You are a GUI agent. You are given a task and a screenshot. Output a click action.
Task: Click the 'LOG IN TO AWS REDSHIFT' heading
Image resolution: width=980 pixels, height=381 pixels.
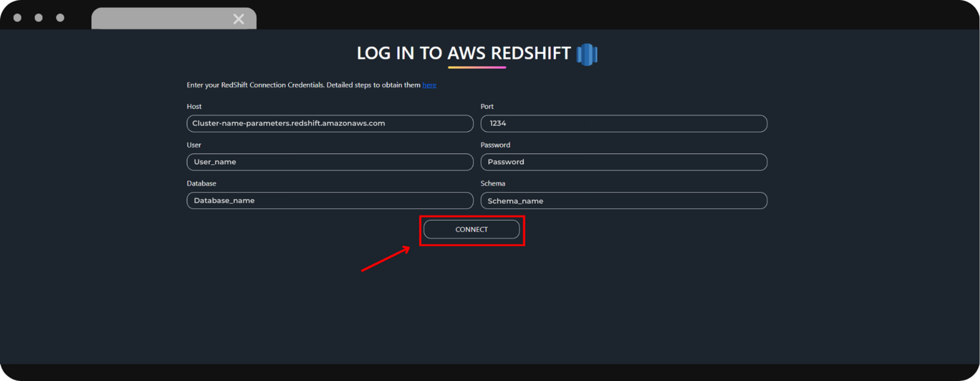(464, 54)
